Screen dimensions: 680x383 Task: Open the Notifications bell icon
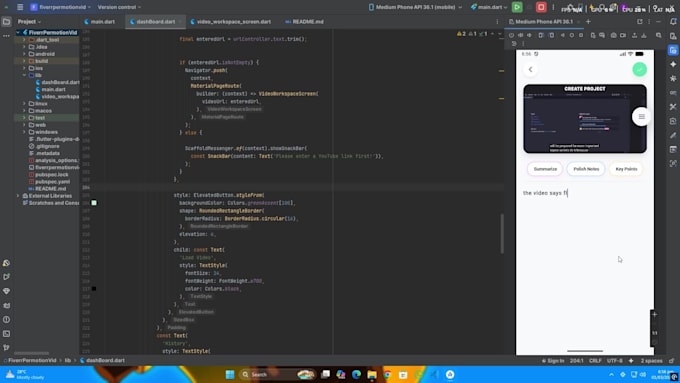[673, 22]
